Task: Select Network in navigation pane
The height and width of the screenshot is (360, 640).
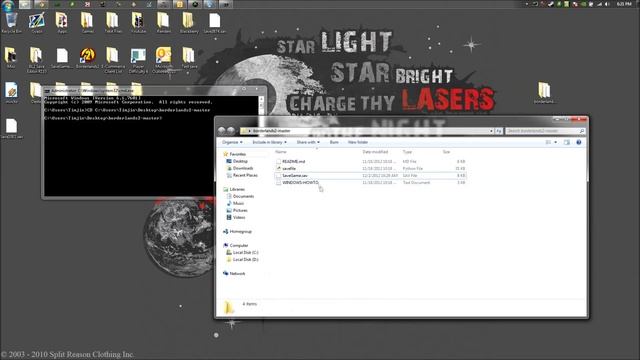Action: click(234, 273)
